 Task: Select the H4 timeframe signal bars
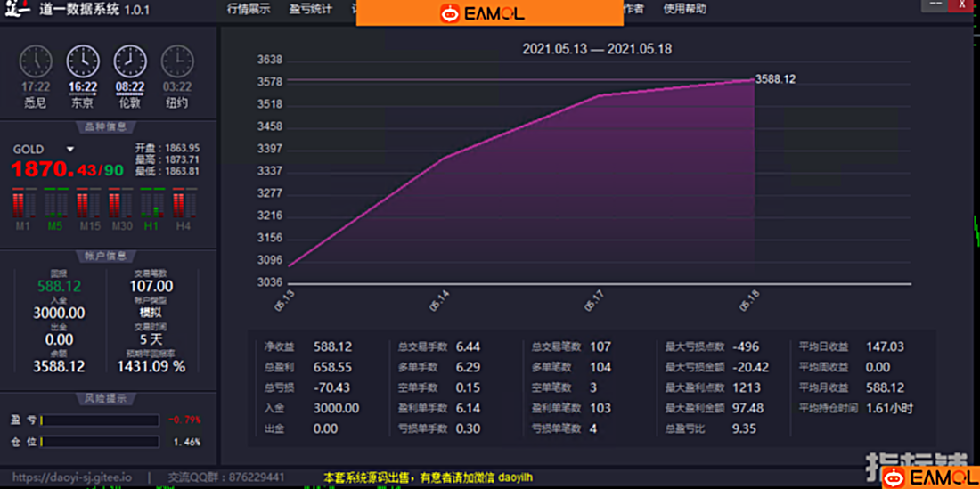184,204
